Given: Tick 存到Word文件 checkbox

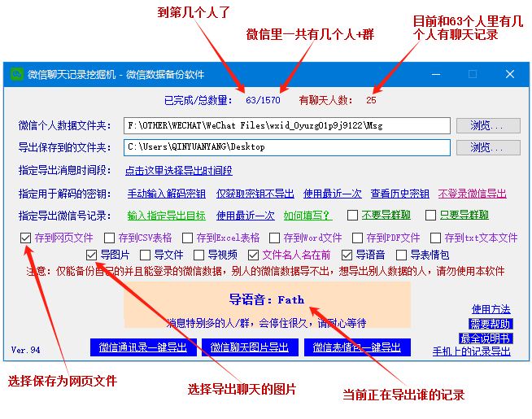Looking at the screenshot, I should [x=274, y=238].
